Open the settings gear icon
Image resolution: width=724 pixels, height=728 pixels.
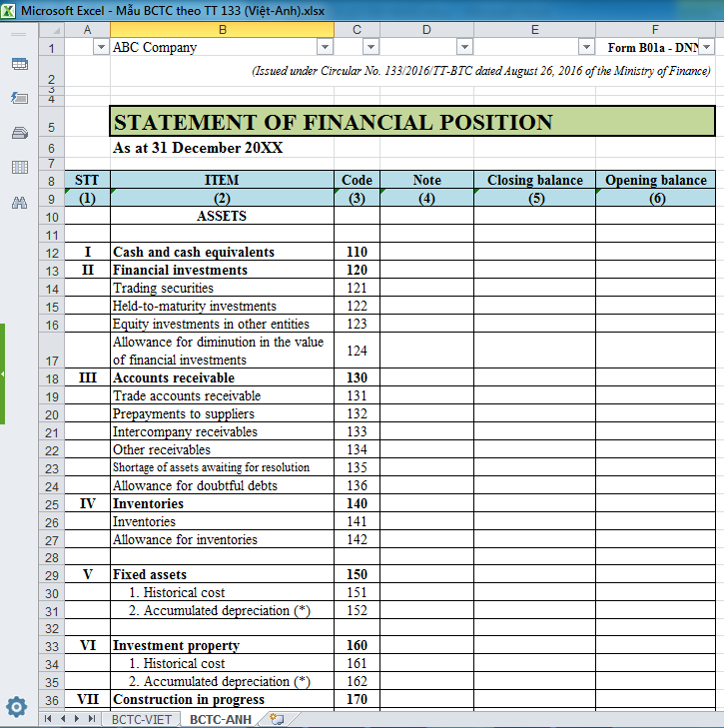coord(16,707)
